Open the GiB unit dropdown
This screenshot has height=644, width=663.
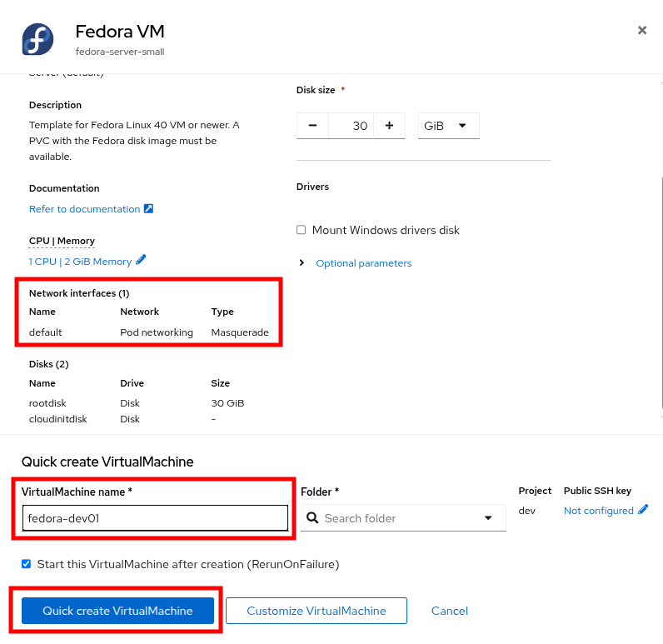449,126
